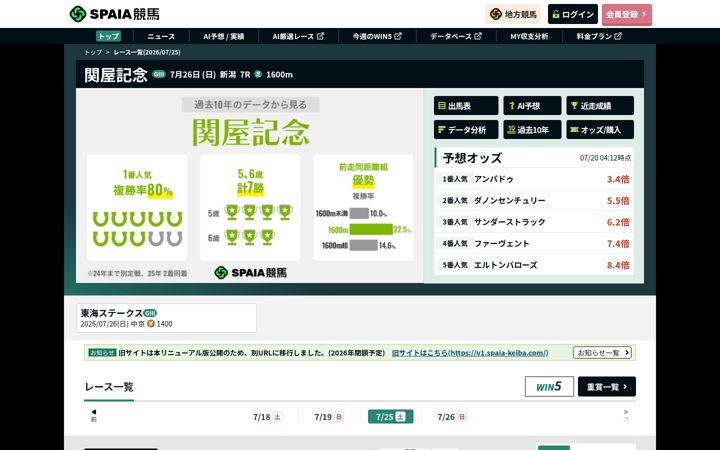Select 2番人気 ダノンセンチュリー odds row
Screen dimensions: 720x450
coord(534,201)
